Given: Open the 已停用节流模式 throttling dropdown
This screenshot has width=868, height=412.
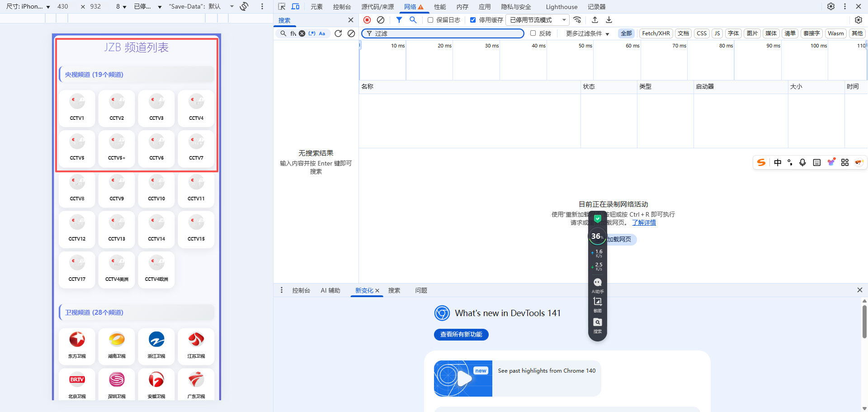Looking at the screenshot, I should click(x=537, y=20).
